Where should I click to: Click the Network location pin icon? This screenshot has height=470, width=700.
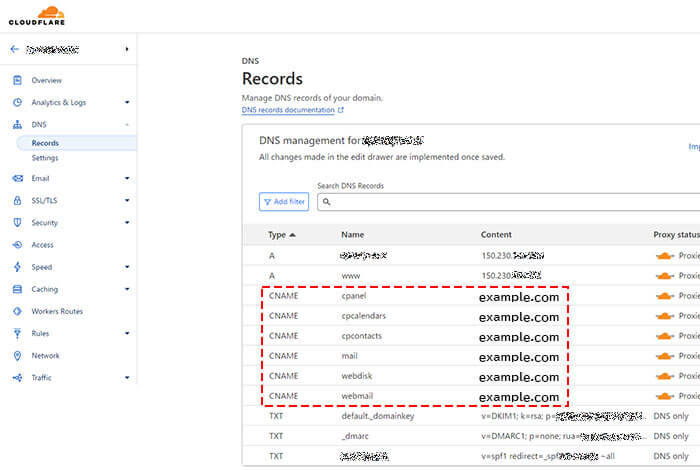(17, 356)
